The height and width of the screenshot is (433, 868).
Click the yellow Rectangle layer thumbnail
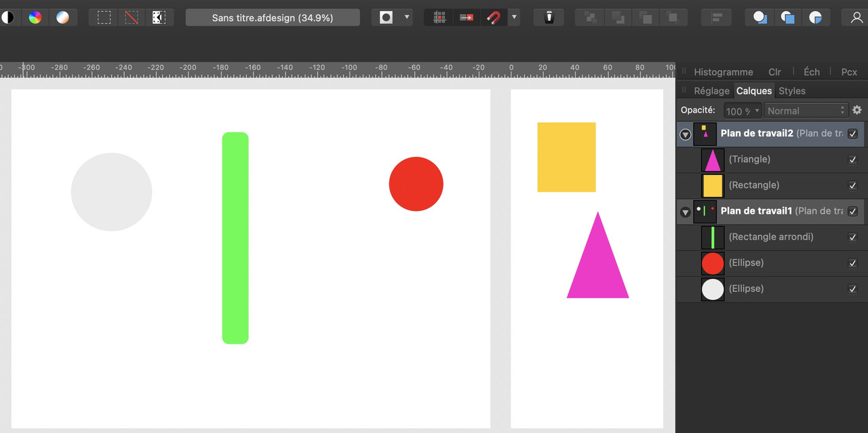pyautogui.click(x=713, y=186)
